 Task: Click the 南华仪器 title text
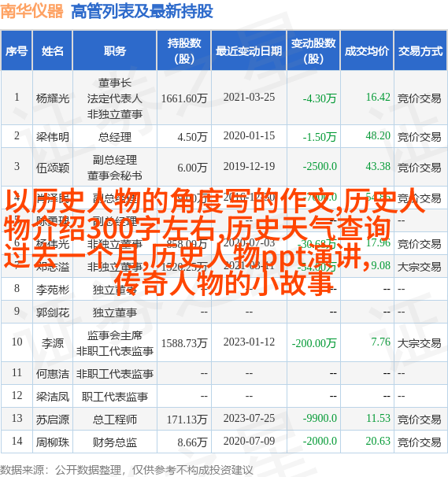tap(31, 11)
